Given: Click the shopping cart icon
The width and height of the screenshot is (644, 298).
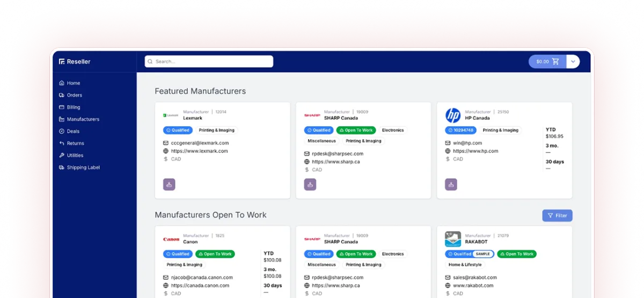Looking at the screenshot, I should point(555,61).
